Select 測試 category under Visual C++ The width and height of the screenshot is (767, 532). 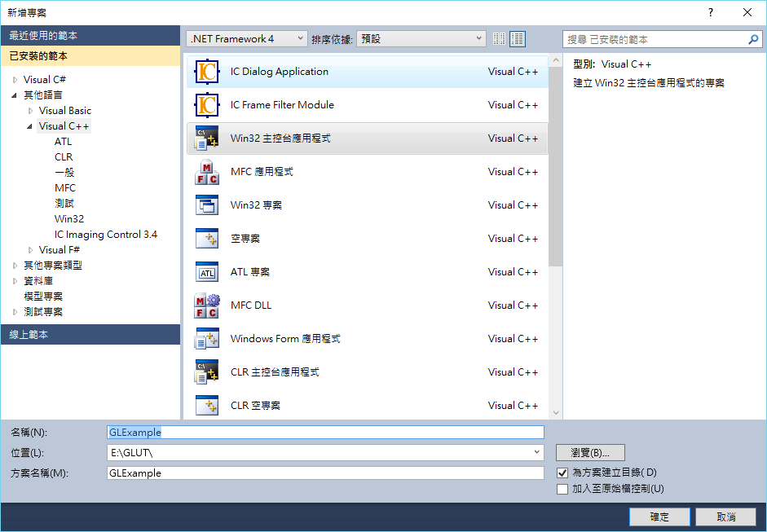tap(64, 204)
